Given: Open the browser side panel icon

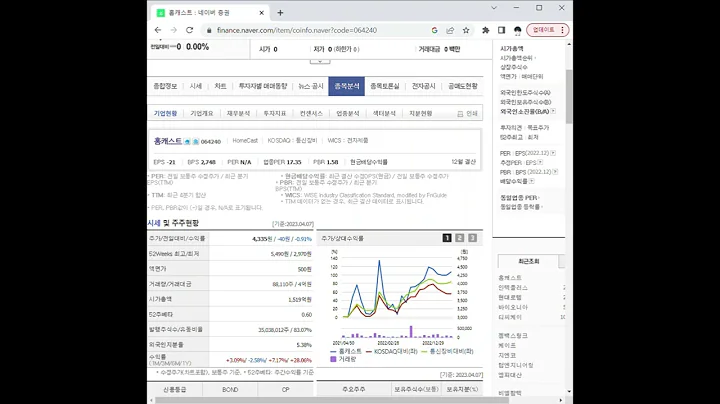Looking at the screenshot, I should (x=501, y=30).
